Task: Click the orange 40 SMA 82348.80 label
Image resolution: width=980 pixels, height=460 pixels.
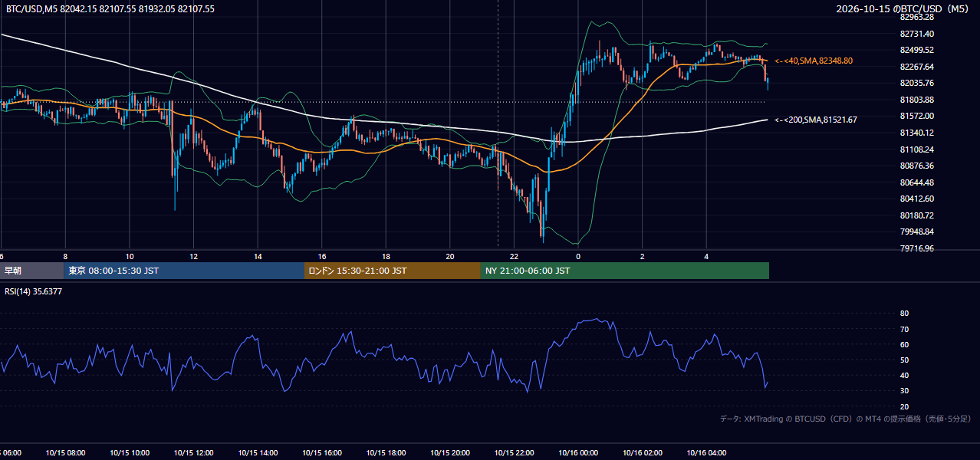Action: click(x=814, y=61)
